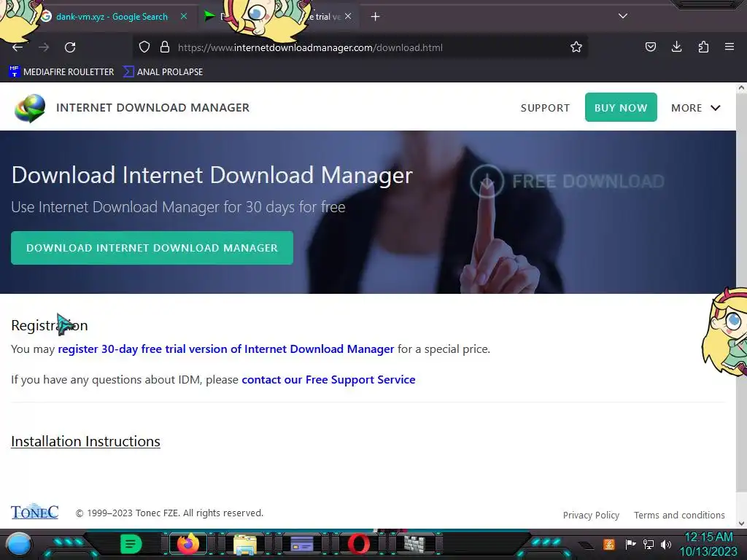Screen dimensions: 747x560
Task: Switch to Firefox in the taskbar
Action: 188,543
